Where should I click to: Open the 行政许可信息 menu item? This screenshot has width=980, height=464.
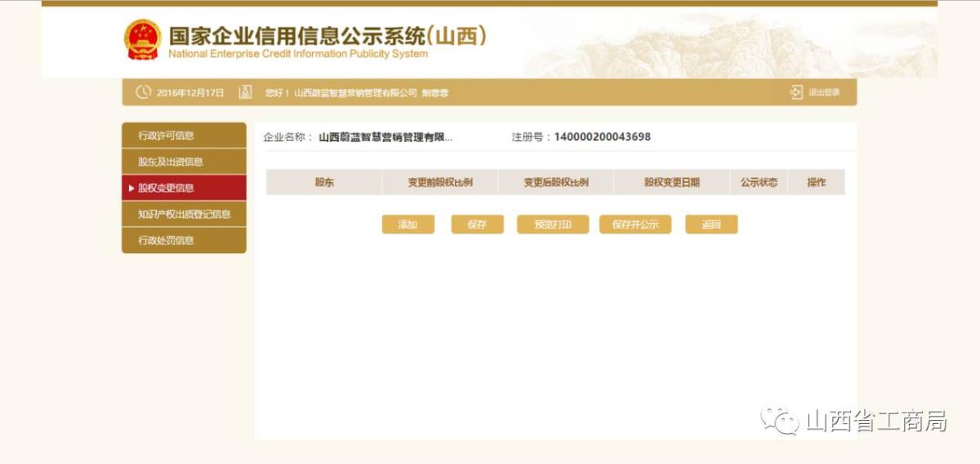tap(167, 136)
